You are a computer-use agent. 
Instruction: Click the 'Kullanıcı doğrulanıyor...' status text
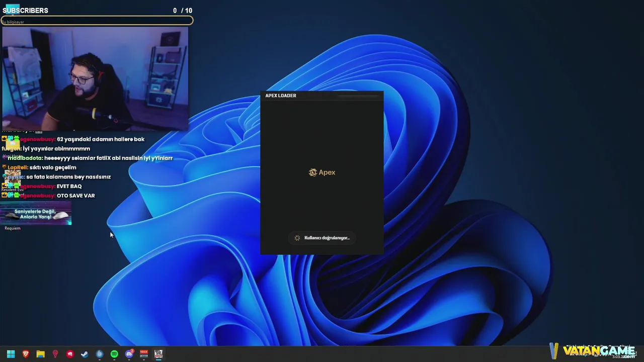[x=327, y=238]
